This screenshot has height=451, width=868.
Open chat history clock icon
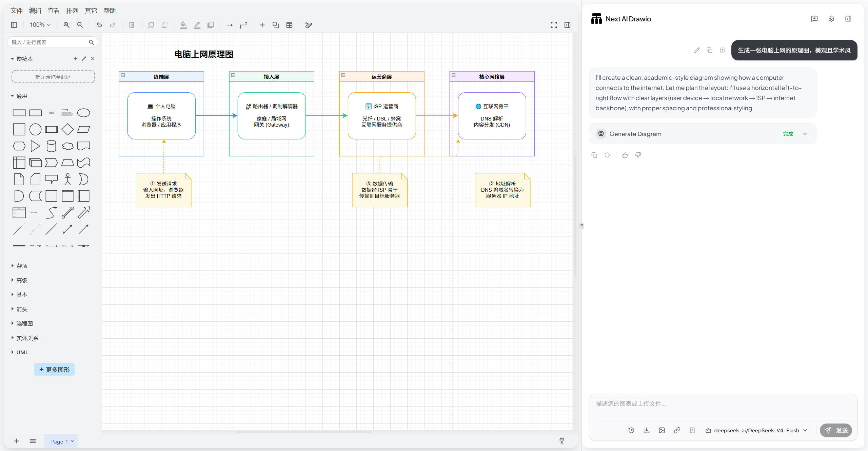(631, 430)
